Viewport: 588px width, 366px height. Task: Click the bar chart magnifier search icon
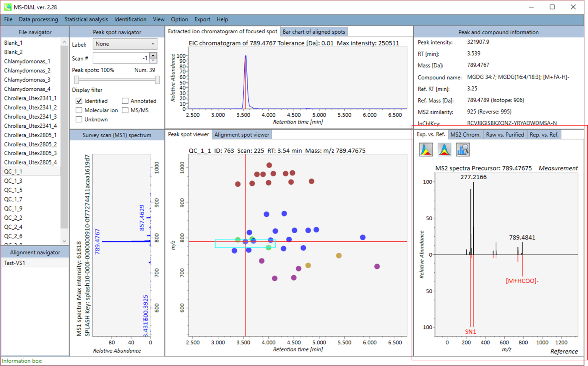pyautogui.click(x=463, y=149)
